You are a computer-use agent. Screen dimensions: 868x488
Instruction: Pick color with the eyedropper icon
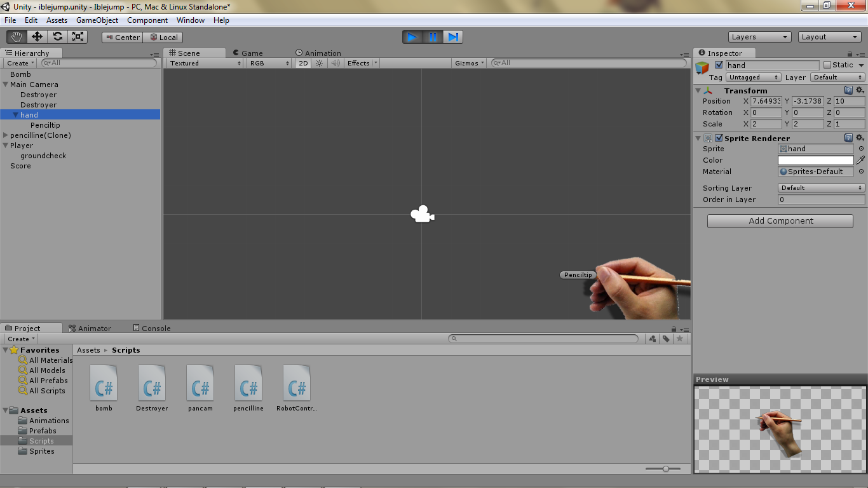860,160
